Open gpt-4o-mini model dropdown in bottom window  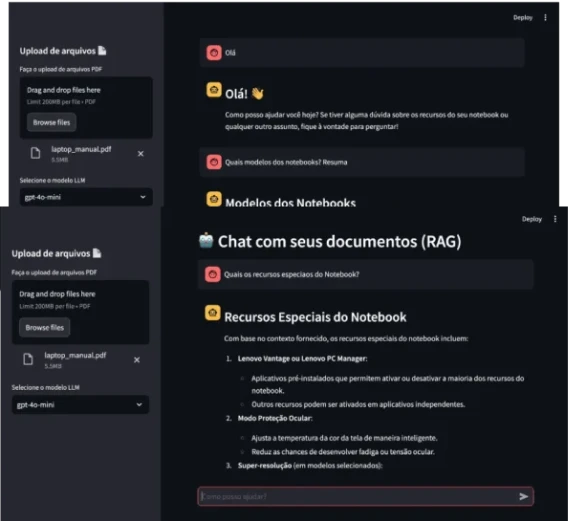80,405
